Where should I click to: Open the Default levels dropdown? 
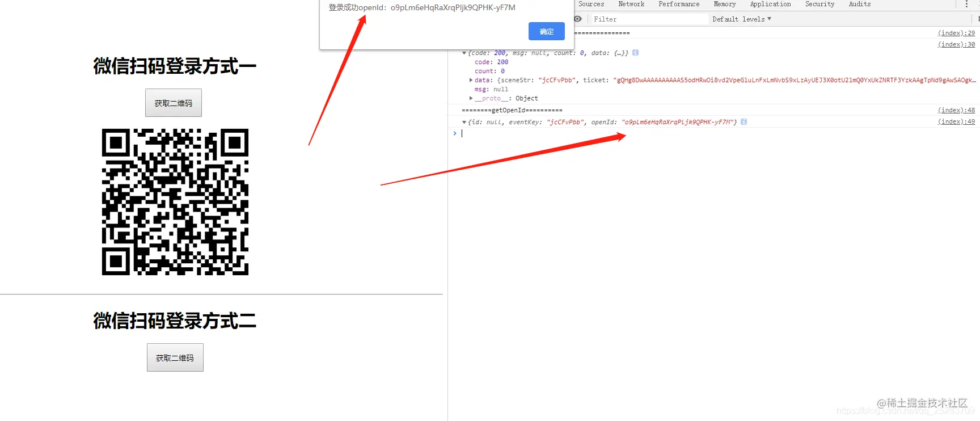[x=741, y=19]
